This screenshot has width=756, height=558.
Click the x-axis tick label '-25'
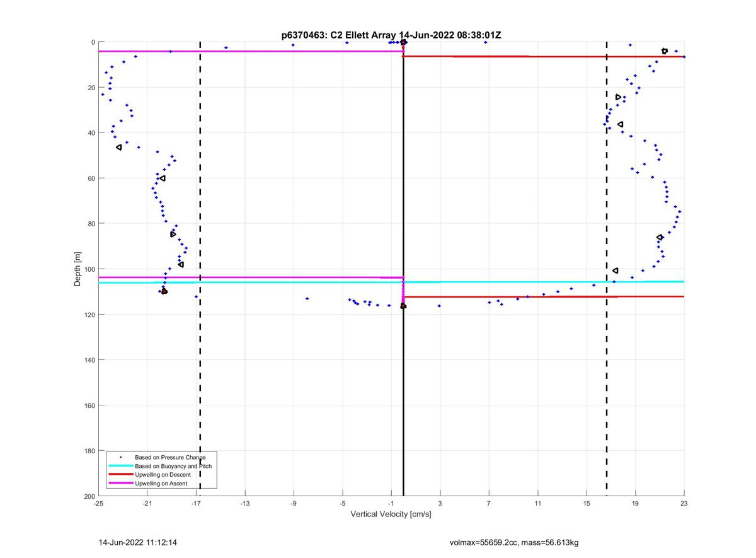[98, 503]
